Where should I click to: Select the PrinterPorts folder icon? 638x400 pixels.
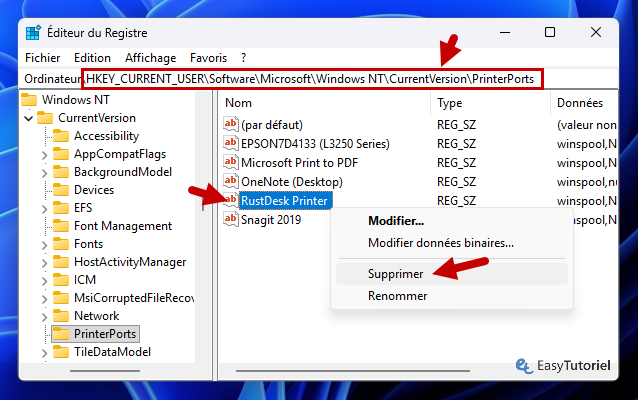pos(61,334)
